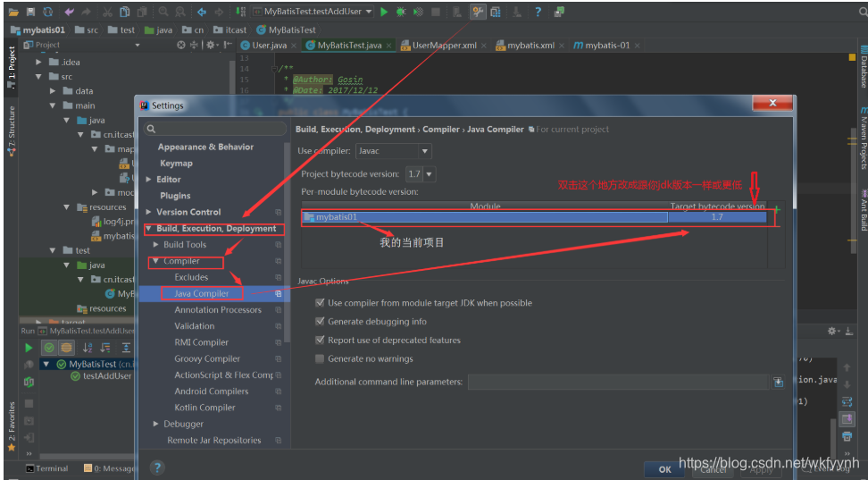Switch to UserMapper.xml editor tab
Viewport: 868px width, 480px height.
(x=444, y=46)
